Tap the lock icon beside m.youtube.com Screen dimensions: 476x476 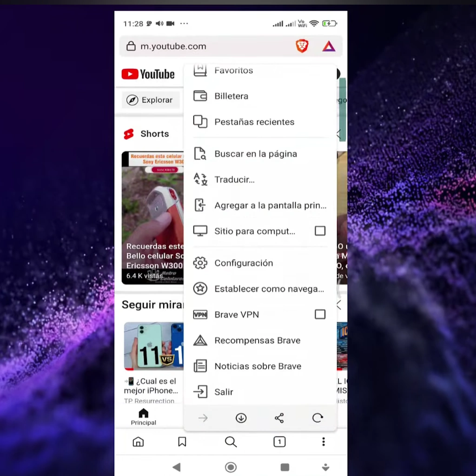click(x=131, y=46)
